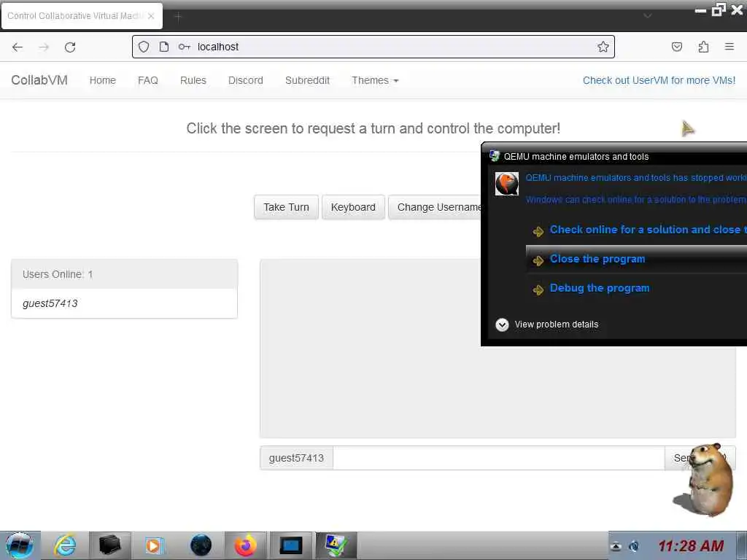Open the Windows Start orb

[x=20, y=545]
